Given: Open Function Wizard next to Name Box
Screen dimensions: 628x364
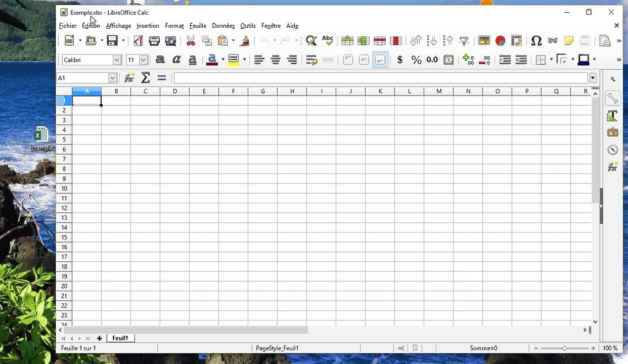Looking at the screenshot, I should click(x=129, y=78).
